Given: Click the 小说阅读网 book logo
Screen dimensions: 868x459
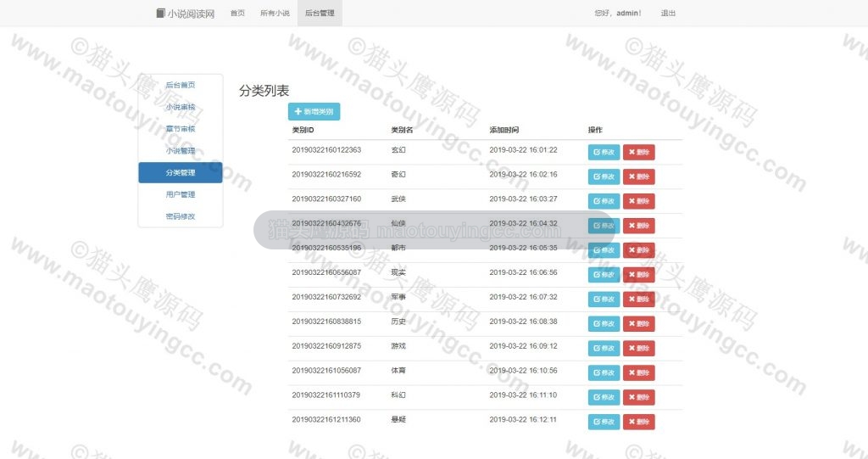Looking at the screenshot, I should [185, 14].
